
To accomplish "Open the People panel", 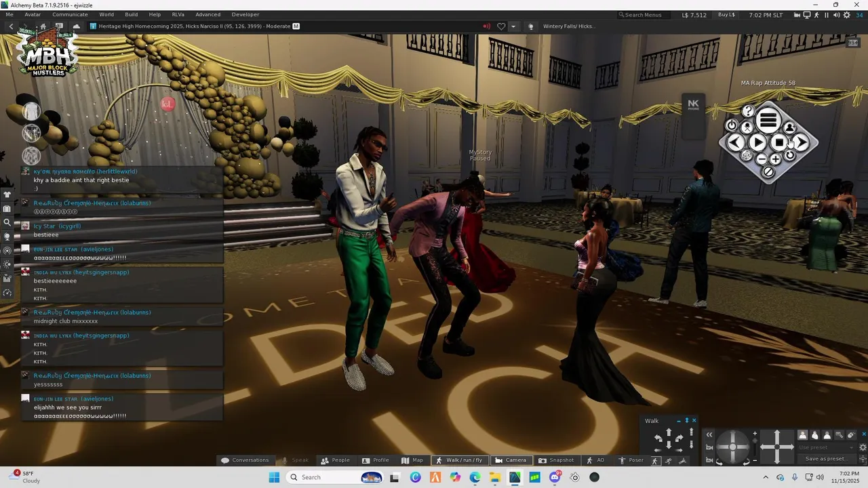I will [x=335, y=460].
